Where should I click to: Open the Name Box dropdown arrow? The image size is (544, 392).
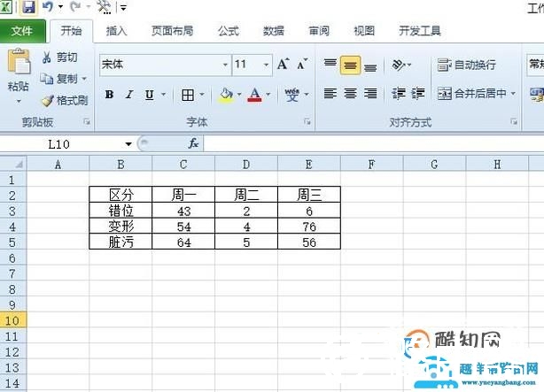[x=128, y=144]
